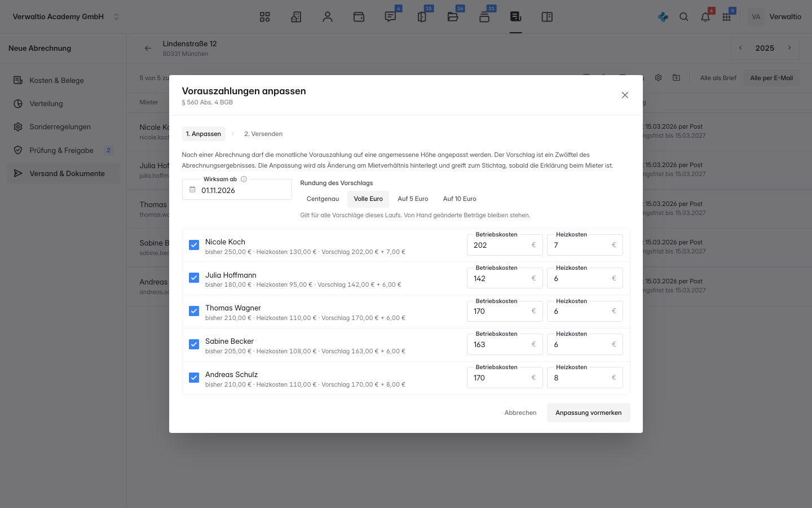Select Auf 10 Euro rounding option
The image size is (812, 508).
pos(460,199)
